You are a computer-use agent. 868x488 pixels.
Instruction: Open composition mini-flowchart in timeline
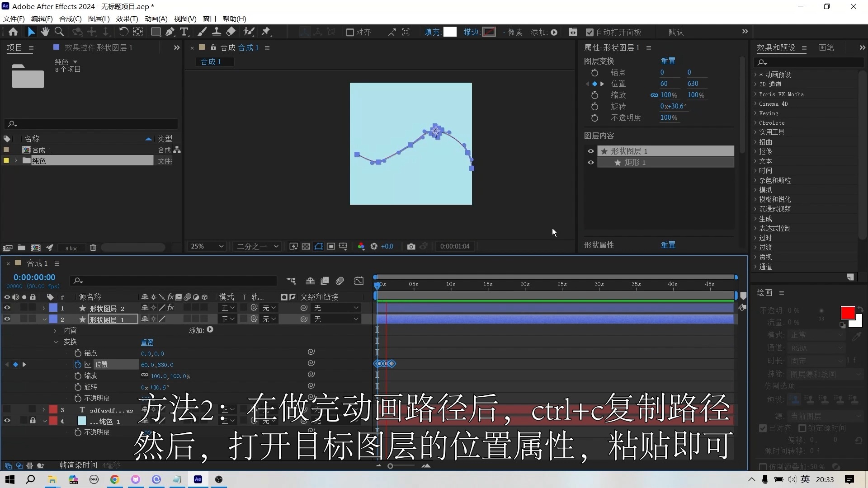click(291, 281)
